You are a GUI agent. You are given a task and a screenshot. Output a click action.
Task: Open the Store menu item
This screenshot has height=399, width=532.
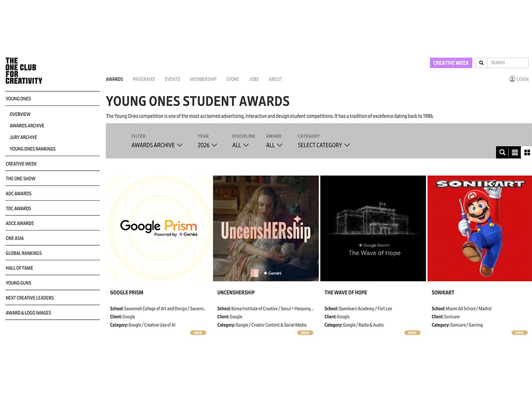(233, 79)
